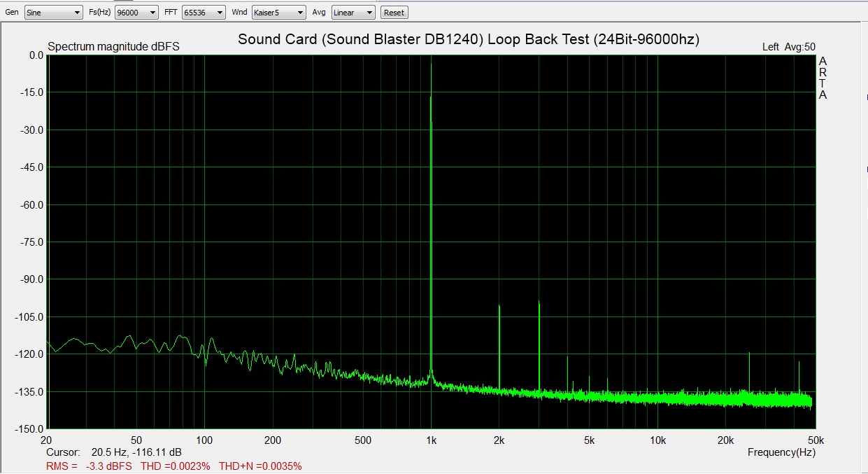Click the 10k frequency axis label
Screen dimensions: 868x474
[x=657, y=440]
